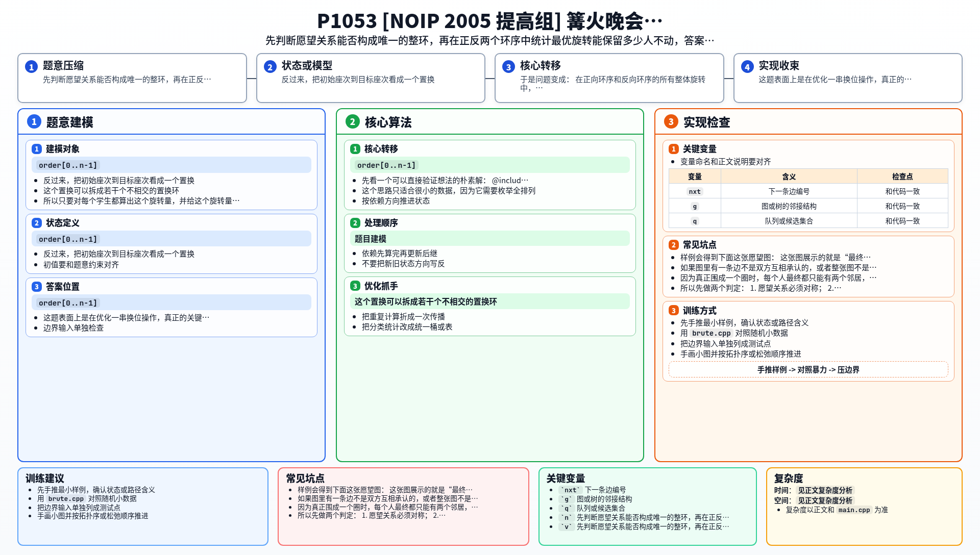Click 见正文复杂度分析 next to 时间
This screenshot has height=555, width=980.
tap(825, 491)
